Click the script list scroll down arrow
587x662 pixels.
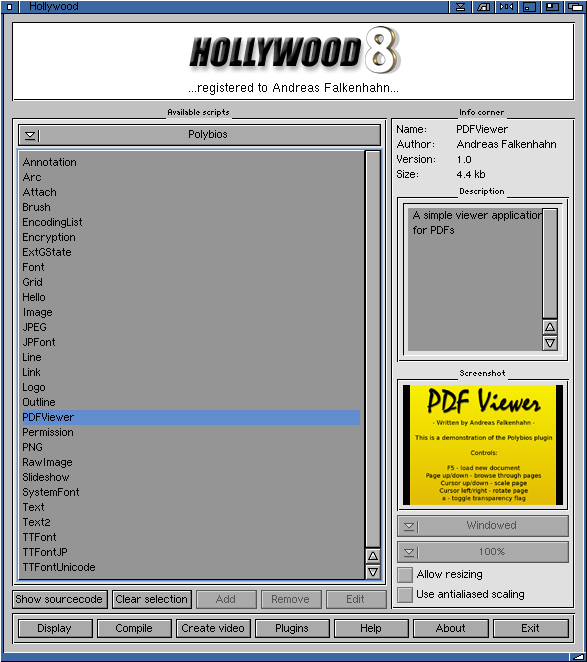coord(373,572)
